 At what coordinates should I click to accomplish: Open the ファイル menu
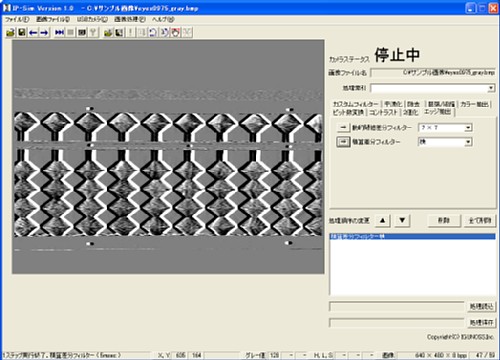point(17,19)
